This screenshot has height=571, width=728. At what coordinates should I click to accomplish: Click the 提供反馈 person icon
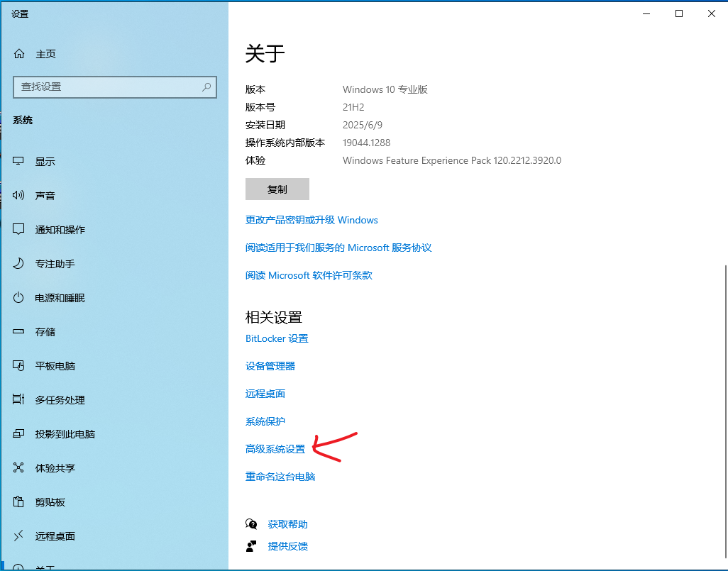(x=251, y=546)
